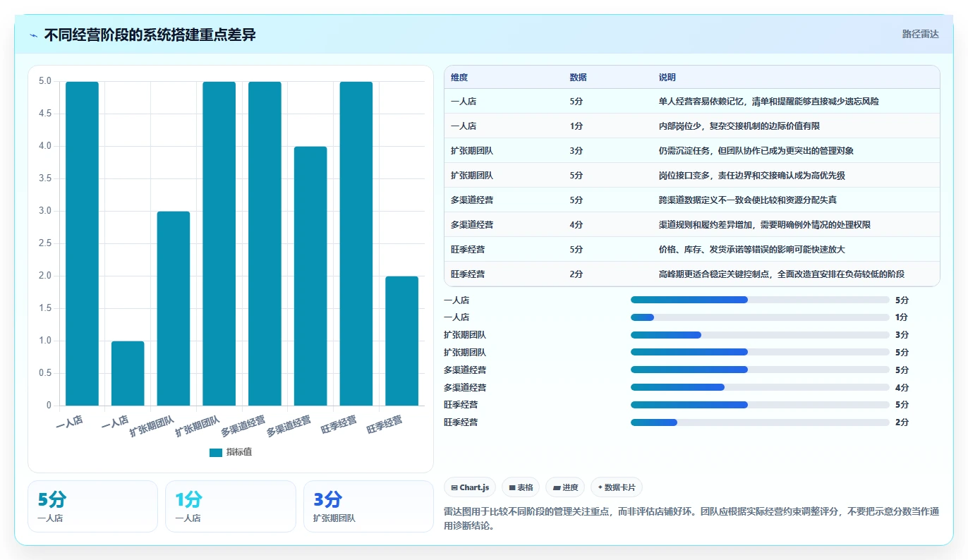Click the Chart.js chip
The height and width of the screenshot is (560, 968).
point(469,487)
